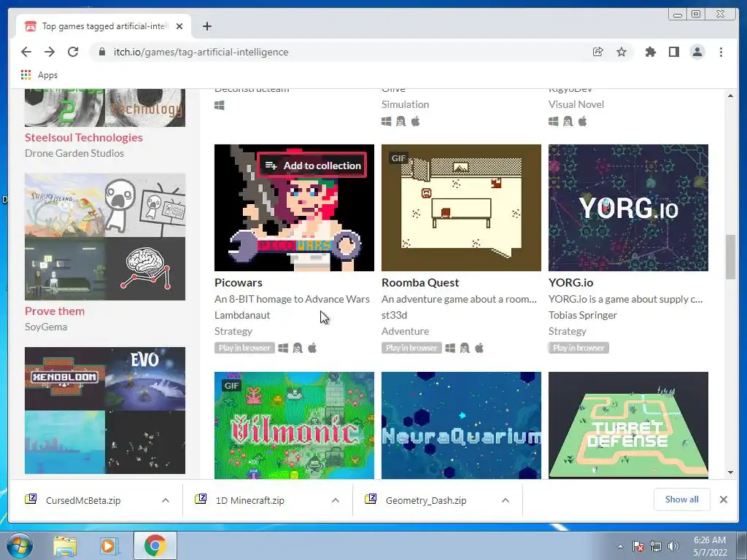Click the Apple icon under Visual Novel genre
This screenshot has height=560, width=747.
pos(583,122)
